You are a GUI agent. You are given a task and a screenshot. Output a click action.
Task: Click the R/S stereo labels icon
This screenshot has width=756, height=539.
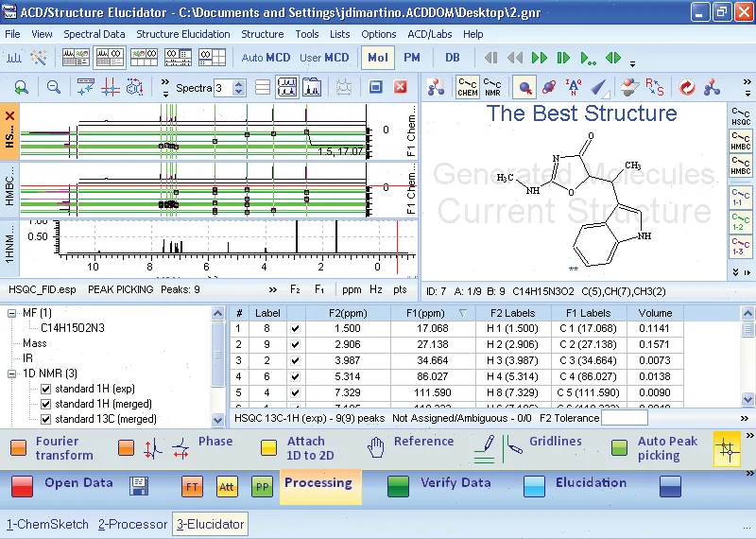pyautogui.click(x=655, y=87)
